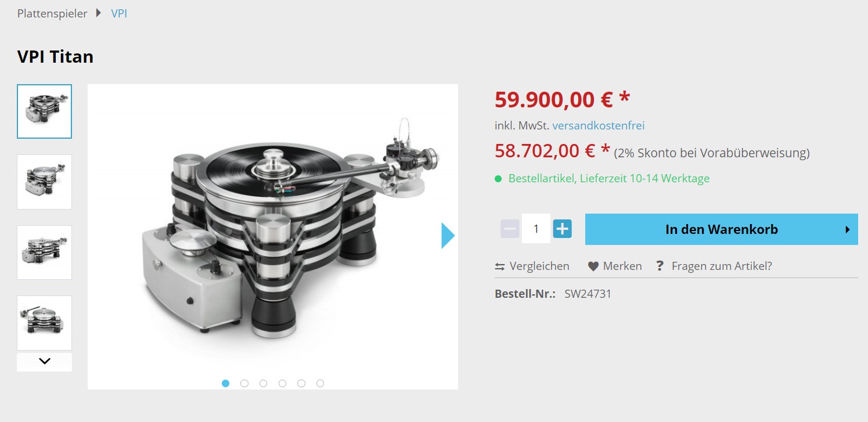868x422 pixels.
Task: Click the heart Merken icon
Action: click(593, 266)
